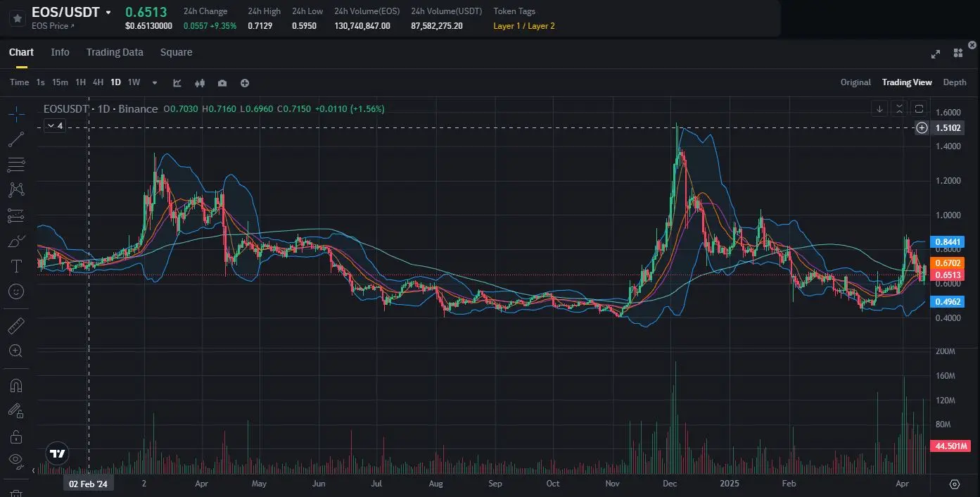Open technical indicators chart icon
Viewport: 980px width, 497px height.
(x=177, y=82)
